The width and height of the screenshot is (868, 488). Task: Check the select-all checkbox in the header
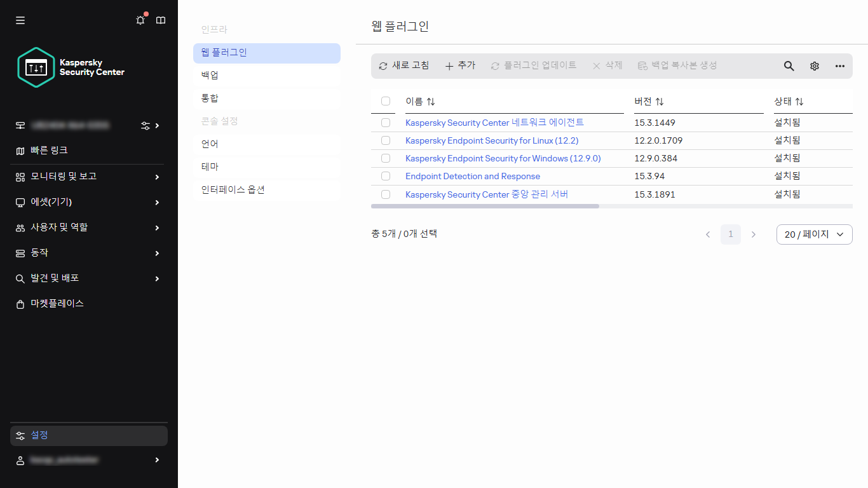[x=385, y=100]
